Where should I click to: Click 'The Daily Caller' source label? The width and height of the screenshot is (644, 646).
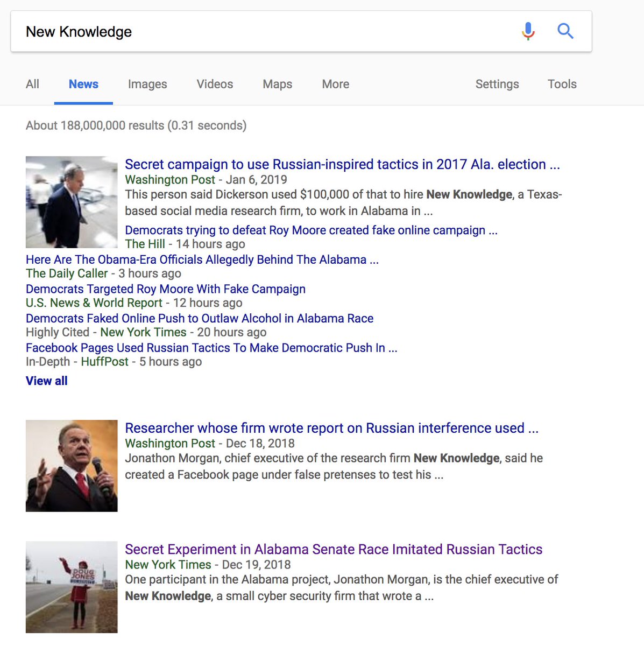point(67,273)
